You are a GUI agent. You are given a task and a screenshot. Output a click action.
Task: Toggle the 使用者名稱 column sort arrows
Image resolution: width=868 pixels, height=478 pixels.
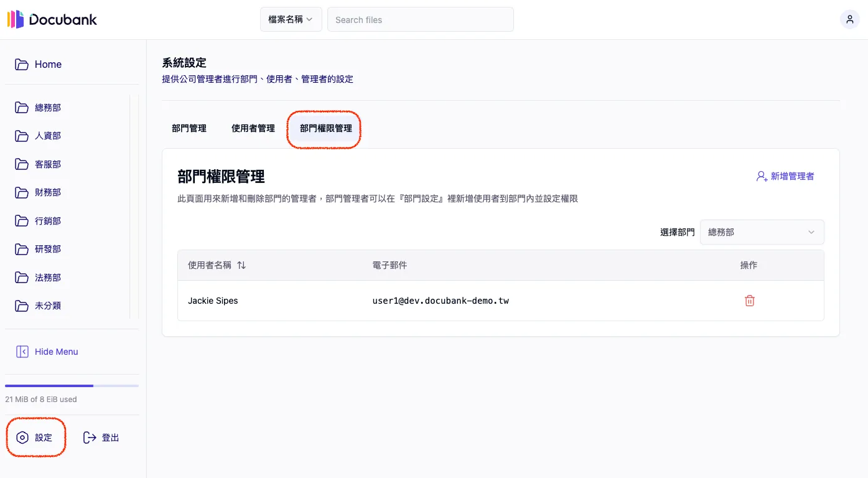coord(241,265)
